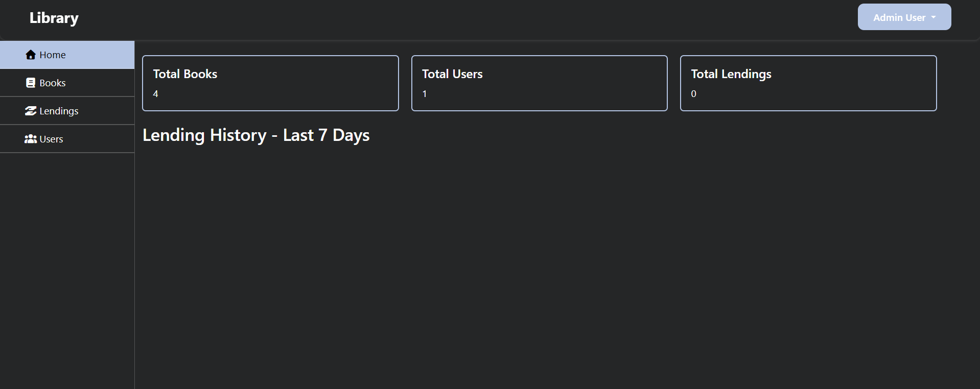Click the Home house icon in sidebar

(x=31, y=55)
